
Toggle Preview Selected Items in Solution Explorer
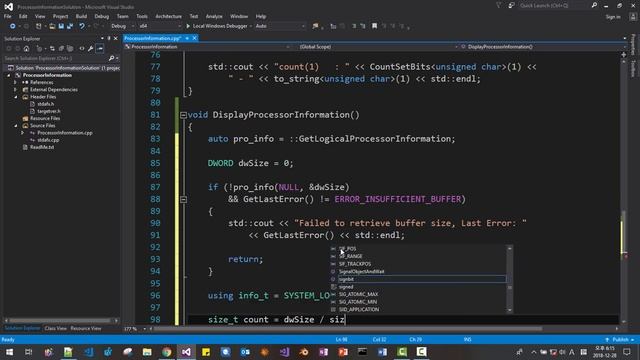tap(100, 49)
